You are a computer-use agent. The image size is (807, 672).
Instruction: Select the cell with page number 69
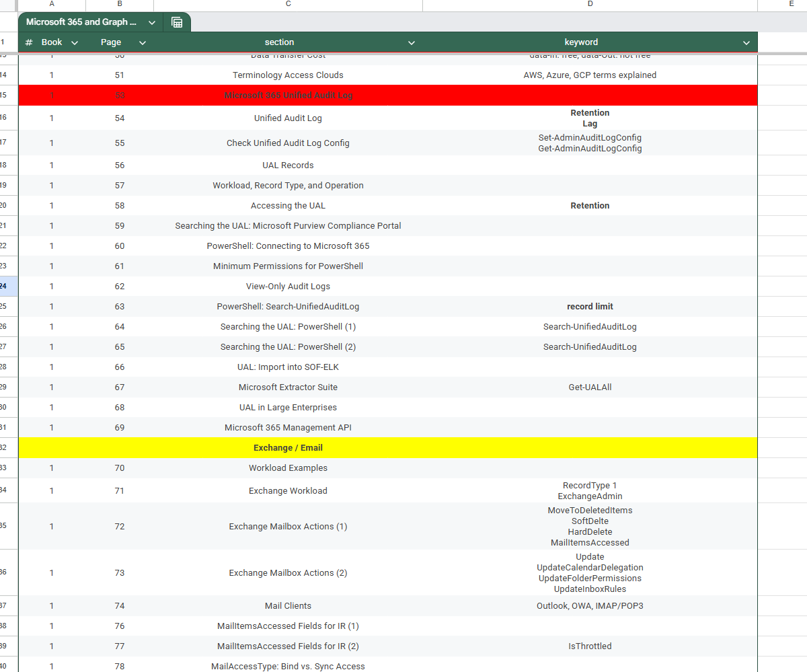[120, 428]
